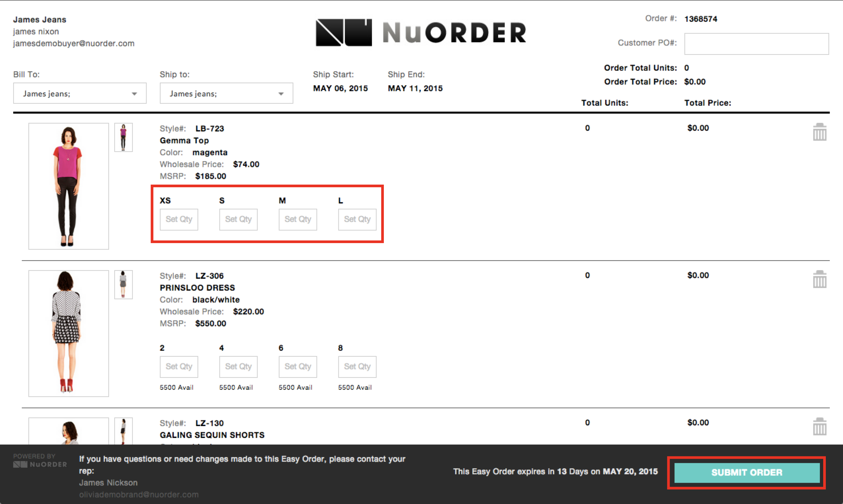Screen dimensions: 843x504
Task: Click style number LB-723
Action: 209,129
